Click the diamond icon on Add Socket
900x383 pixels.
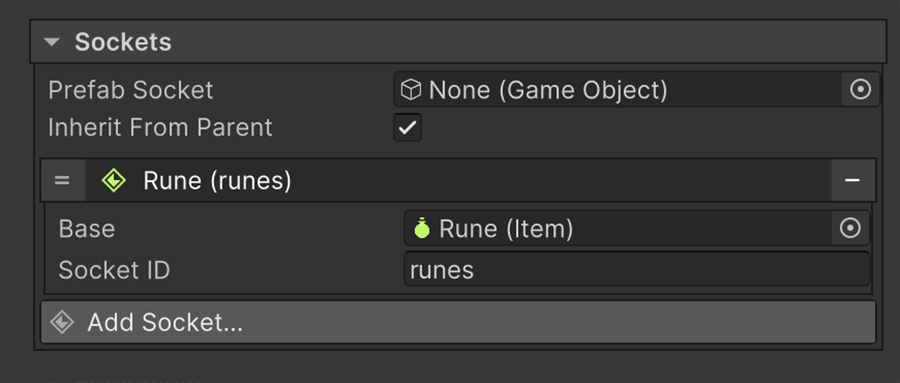click(62, 322)
